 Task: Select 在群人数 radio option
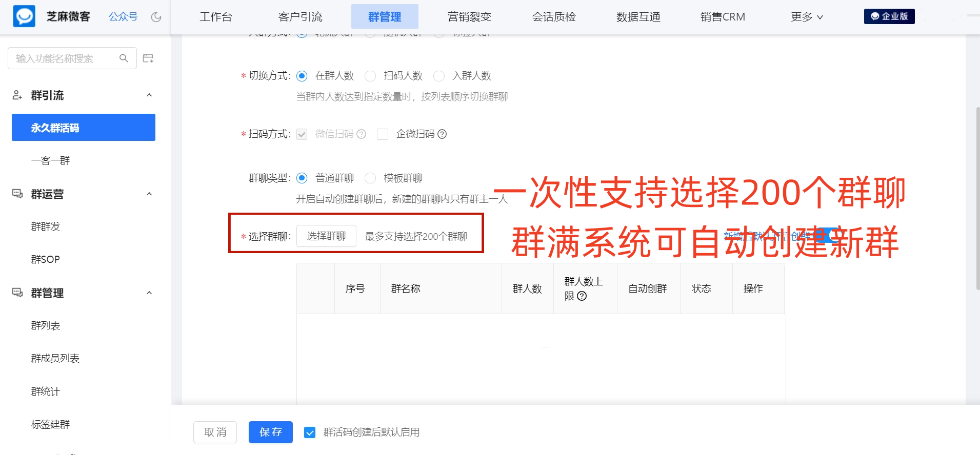click(x=302, y=76)
